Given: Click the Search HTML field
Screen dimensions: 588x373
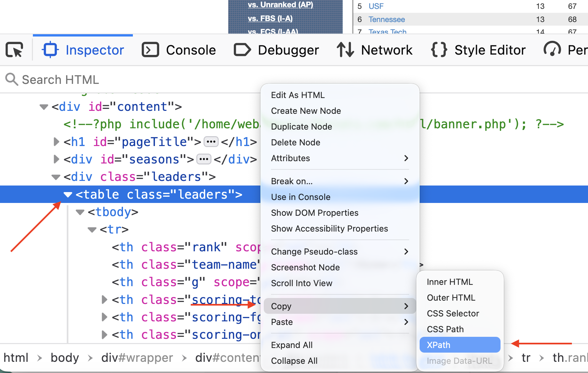Looking at the screenshot, I should (x=132, y=80).
